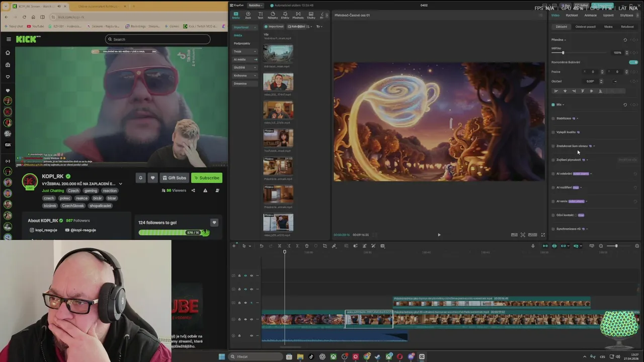Collapse the Přeměna section arrow
The height and width of the screenshot is (362, 644).
565,40
